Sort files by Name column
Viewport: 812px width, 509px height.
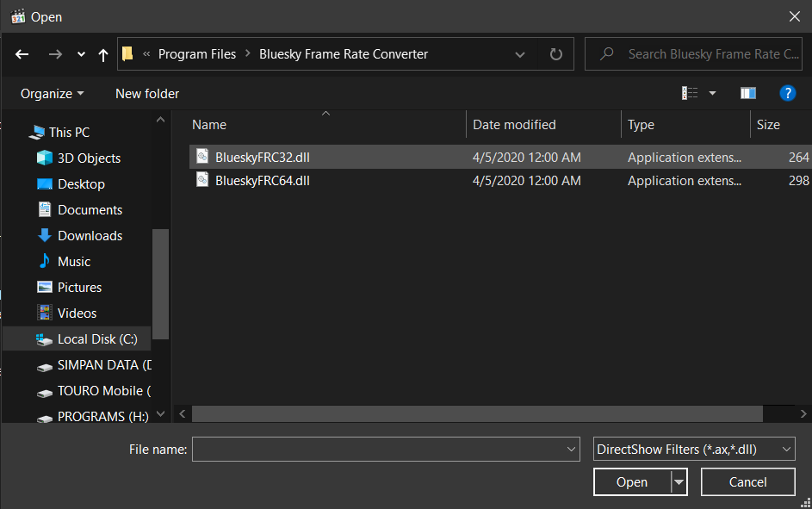click(209, 125)
